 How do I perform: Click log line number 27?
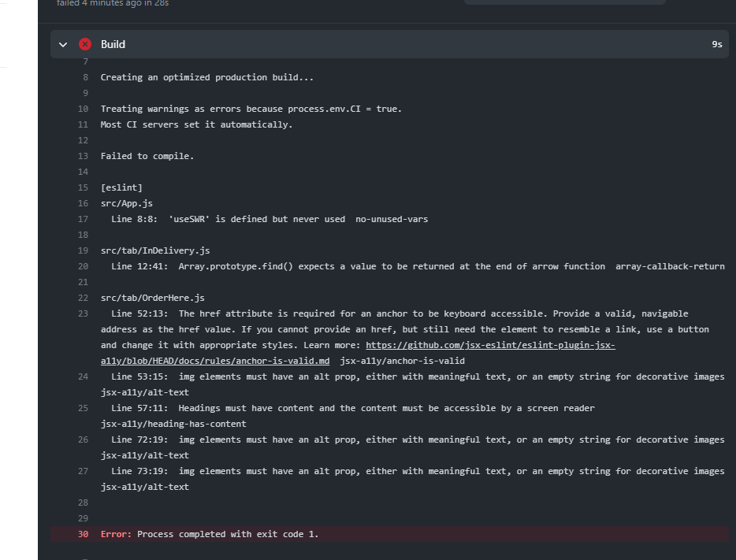click(x=83, y=471)
